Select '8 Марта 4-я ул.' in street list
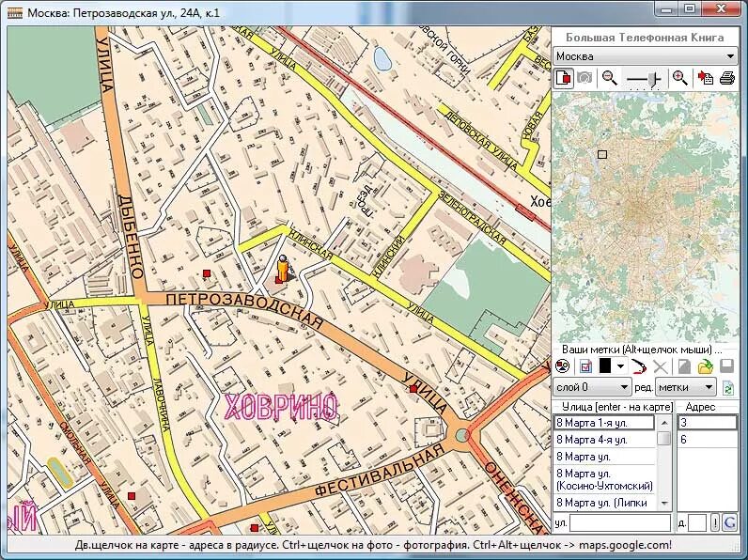The width and height of the screenshot is (748, 560). coord(604,440)
